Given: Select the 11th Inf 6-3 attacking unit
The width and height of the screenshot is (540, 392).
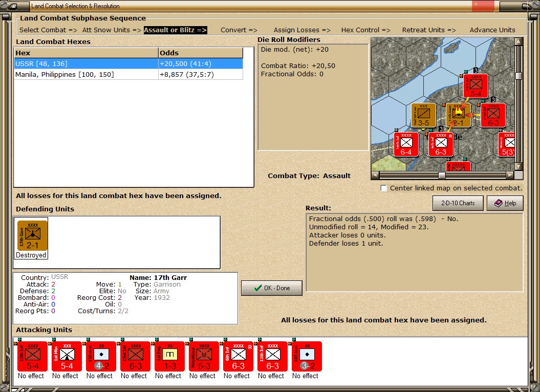Looking at the screenshot, I should (x=272, y=356).
